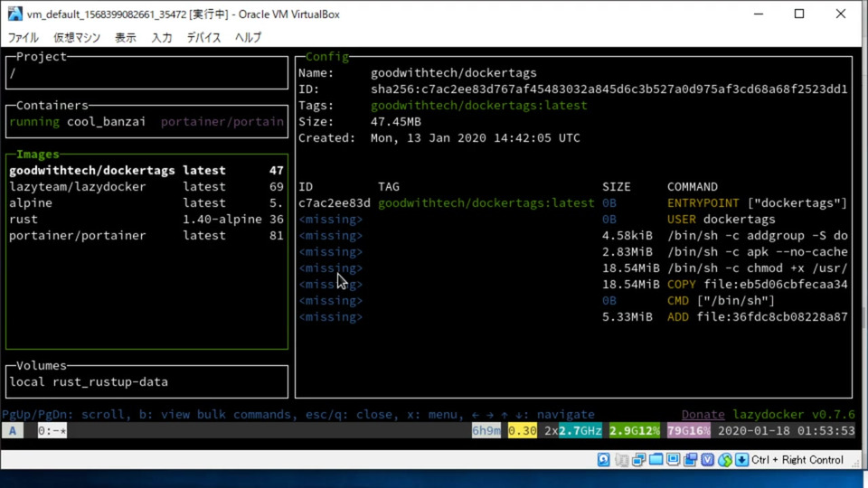This screenshot has height=488, width=868.
Task: Click the 2.7GHz CPU frequency indicator
Action: [580, 430]
